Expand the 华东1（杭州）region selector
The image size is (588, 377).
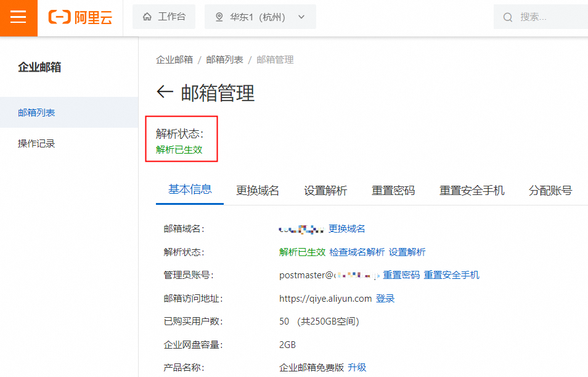(x=300, y=17)
